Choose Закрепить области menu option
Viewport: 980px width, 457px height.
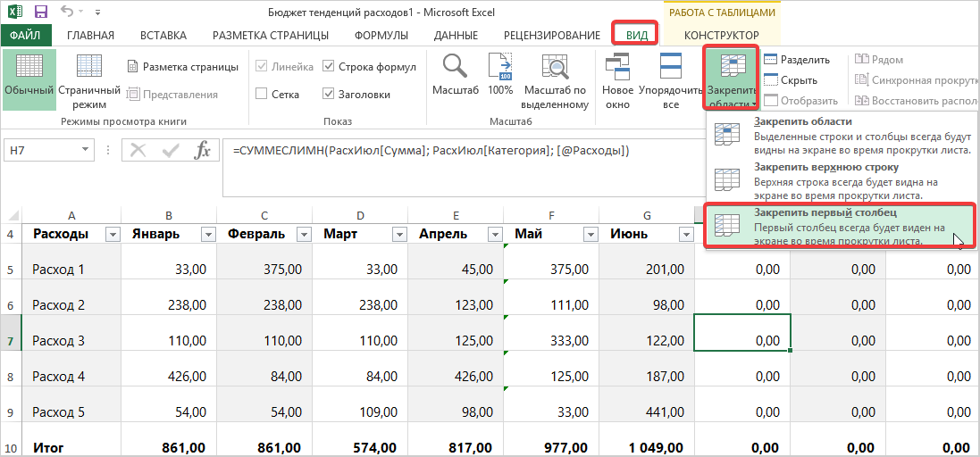point(842,135)
